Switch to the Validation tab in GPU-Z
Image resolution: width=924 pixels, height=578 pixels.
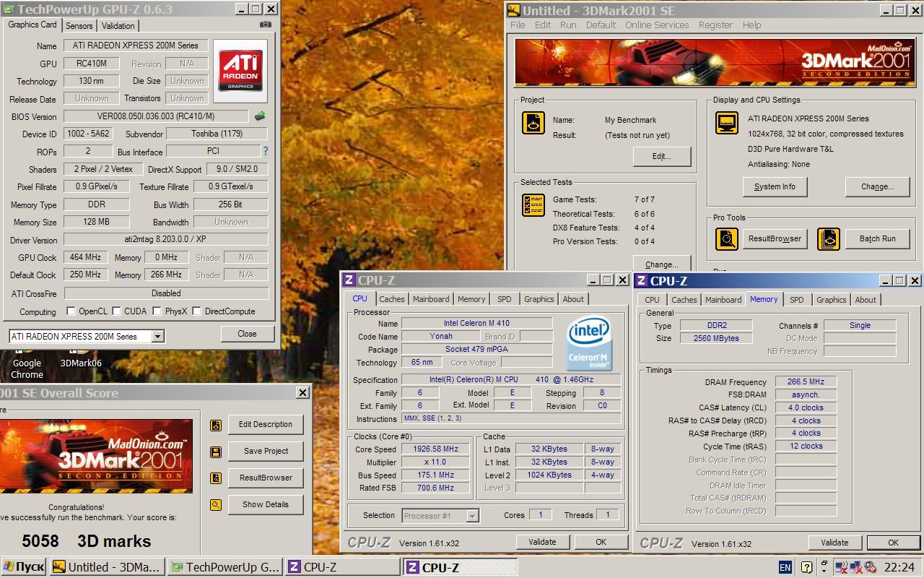click(118, 25)
